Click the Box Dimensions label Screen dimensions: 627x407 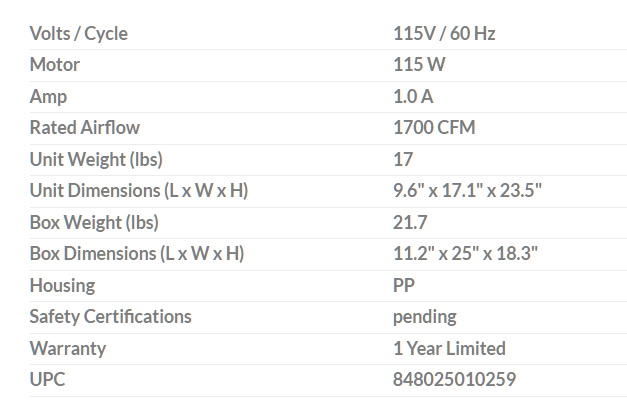tap(137, 254)
